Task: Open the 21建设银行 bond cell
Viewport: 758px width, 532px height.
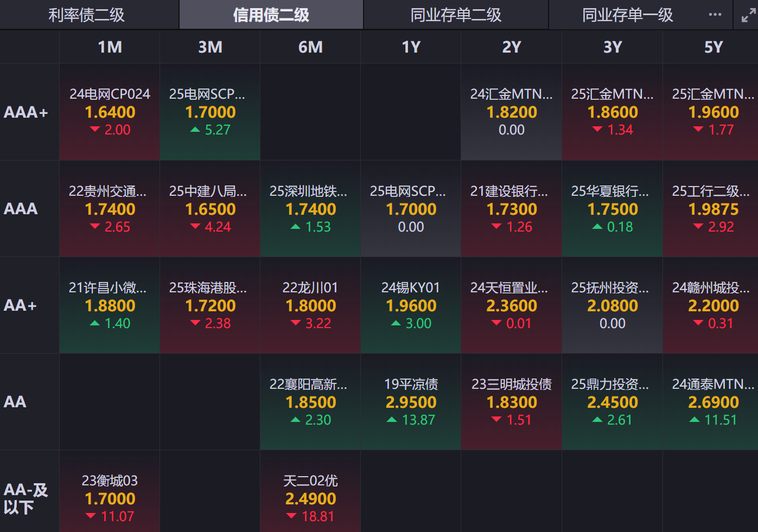Action: [x=511, y=209]
